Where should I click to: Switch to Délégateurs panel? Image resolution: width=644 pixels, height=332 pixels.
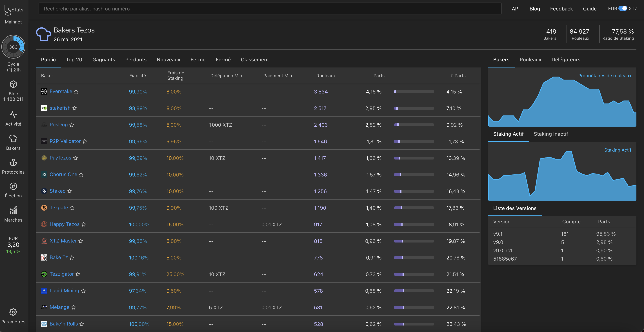point(566,60)
